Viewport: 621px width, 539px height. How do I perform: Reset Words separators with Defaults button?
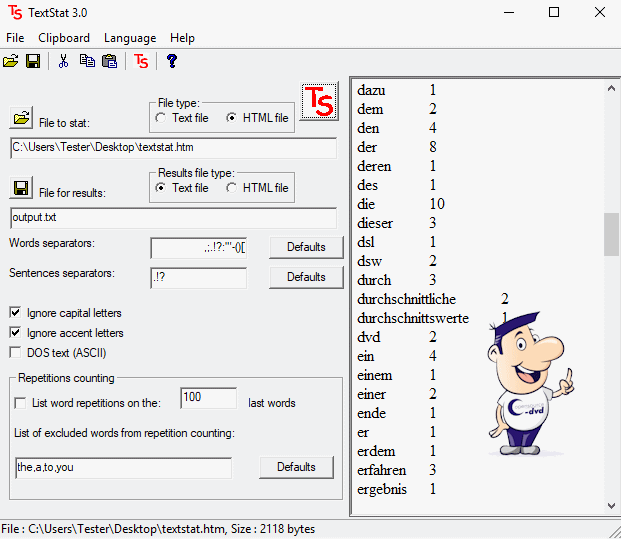(x=306, y=247)
